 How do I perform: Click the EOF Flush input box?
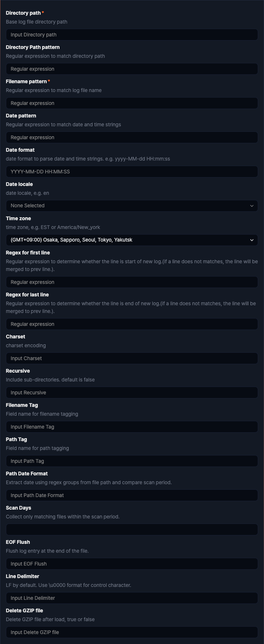132,563
